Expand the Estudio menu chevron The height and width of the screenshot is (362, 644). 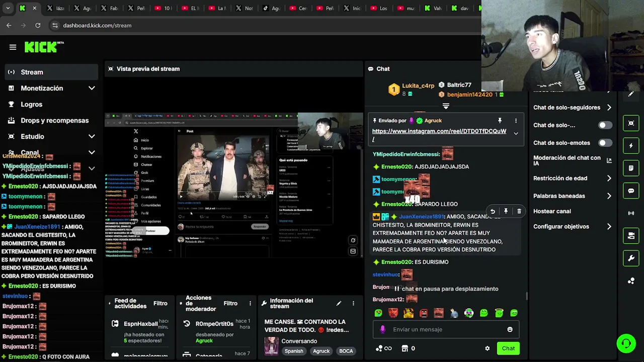pos(92,136)
